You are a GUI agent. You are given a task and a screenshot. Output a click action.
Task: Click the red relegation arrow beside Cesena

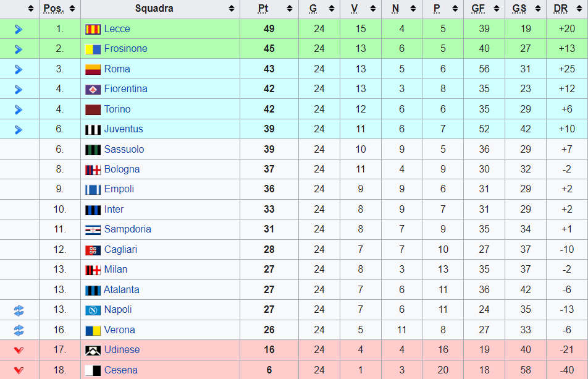coord(19,370)
